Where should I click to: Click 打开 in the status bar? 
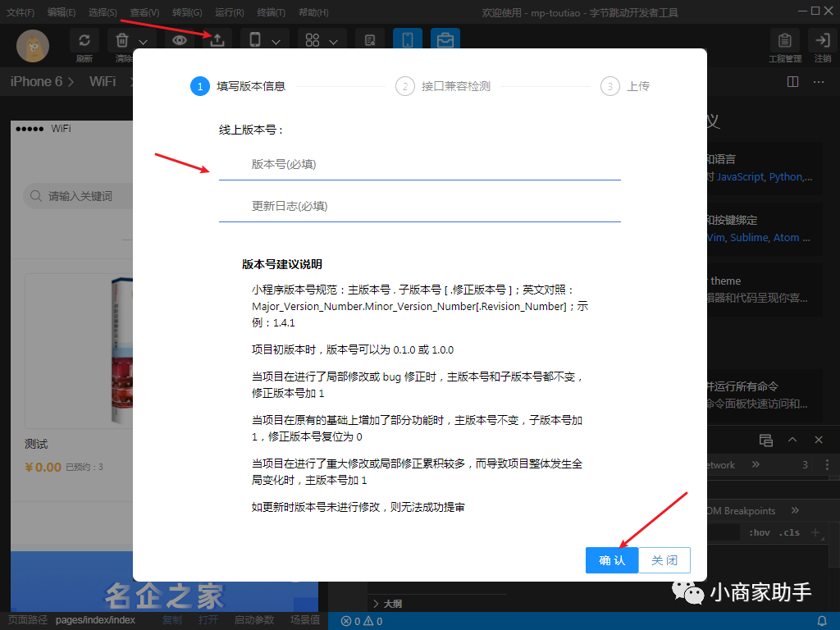coord(208,620)
